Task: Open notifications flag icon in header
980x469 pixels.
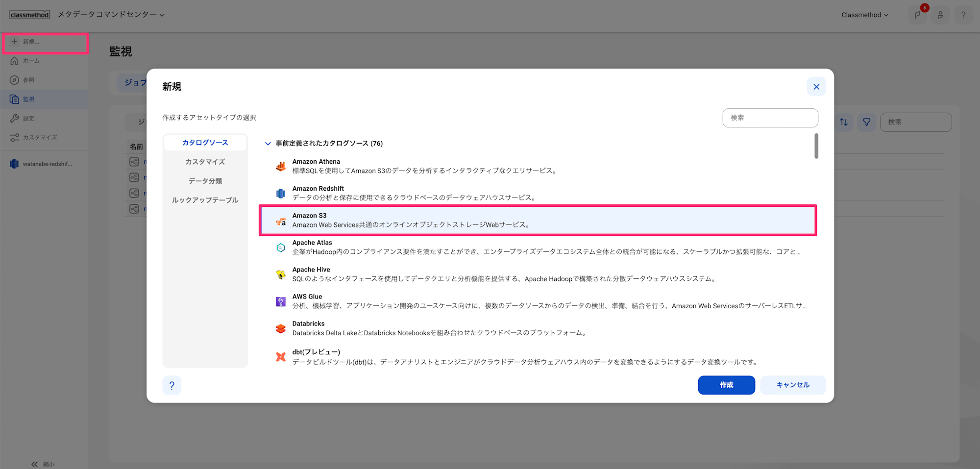Action: [918, 15]
